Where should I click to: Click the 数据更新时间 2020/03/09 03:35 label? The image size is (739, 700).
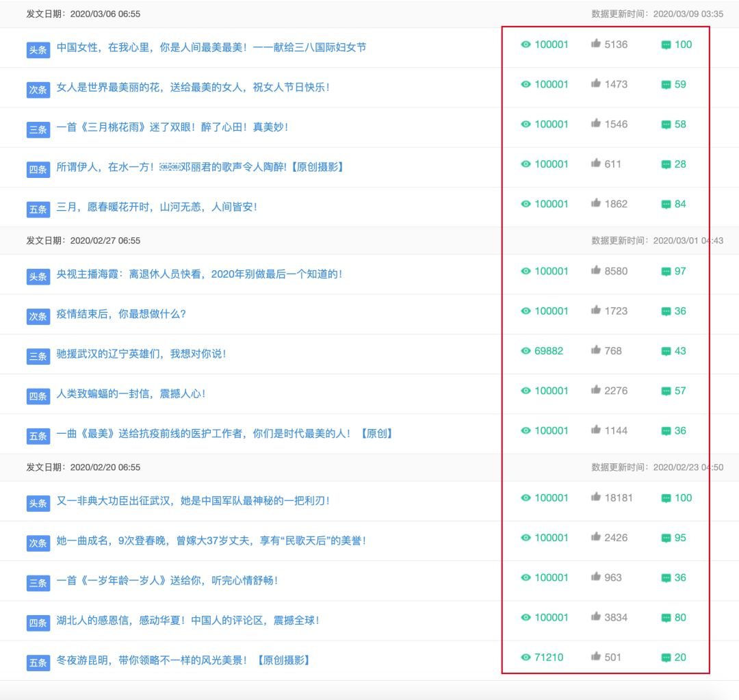(657, 14)
